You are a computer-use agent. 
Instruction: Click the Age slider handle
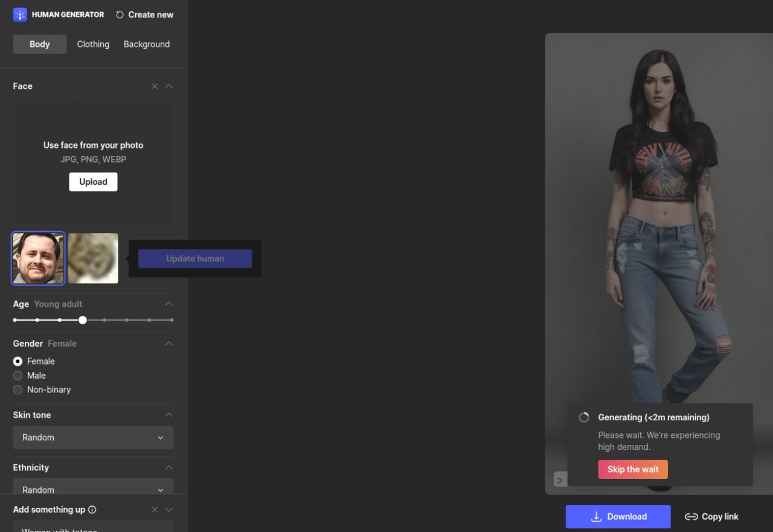[83, 320]
